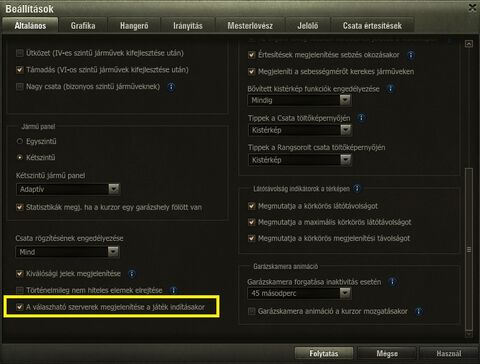Image resolution: width=480 pixels, height=364 pixels.
Task: Click info icon beside Kiválósági jelek megjelenítése
Action: [x=132, y=274]
